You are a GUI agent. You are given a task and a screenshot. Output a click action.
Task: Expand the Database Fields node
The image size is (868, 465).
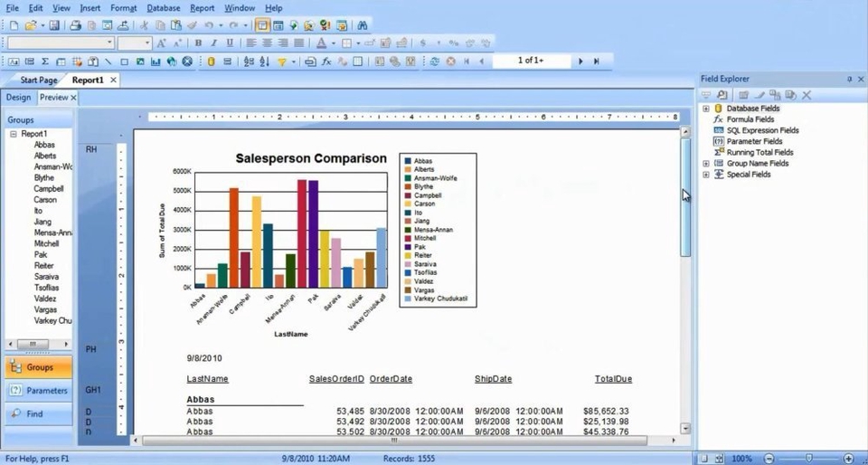(706, 109)
